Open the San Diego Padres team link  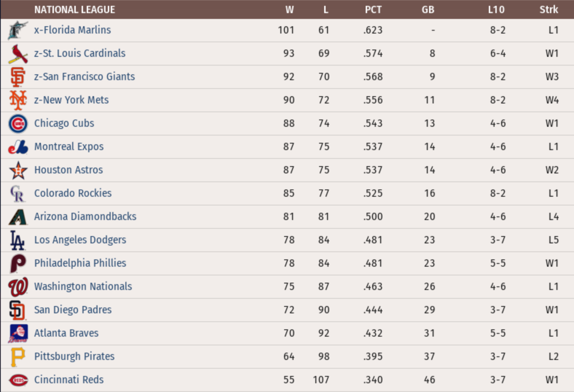73,310
